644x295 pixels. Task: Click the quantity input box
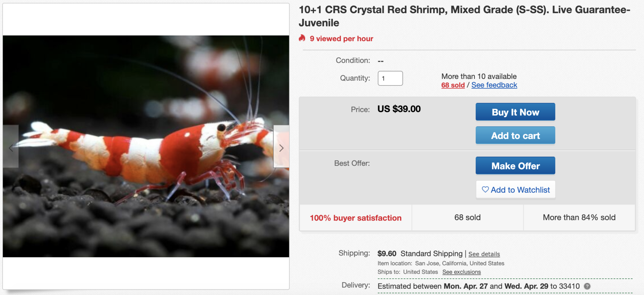(x=390, y=78)
